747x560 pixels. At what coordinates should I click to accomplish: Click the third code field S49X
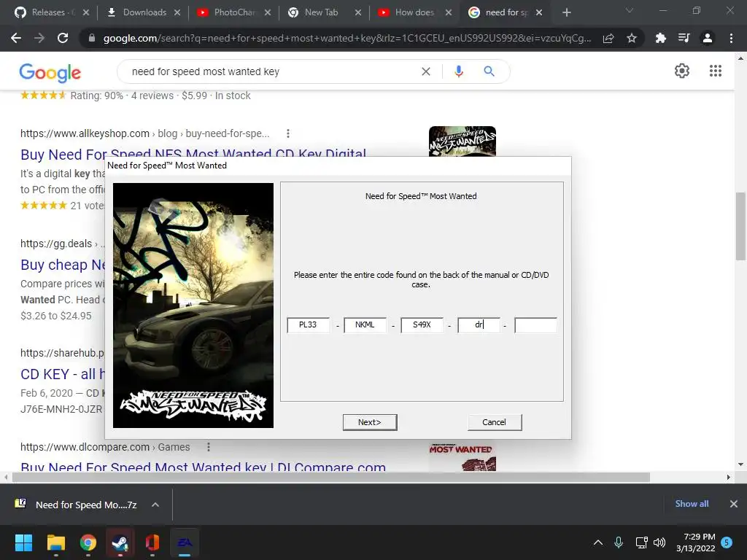[x=422, y=324]
